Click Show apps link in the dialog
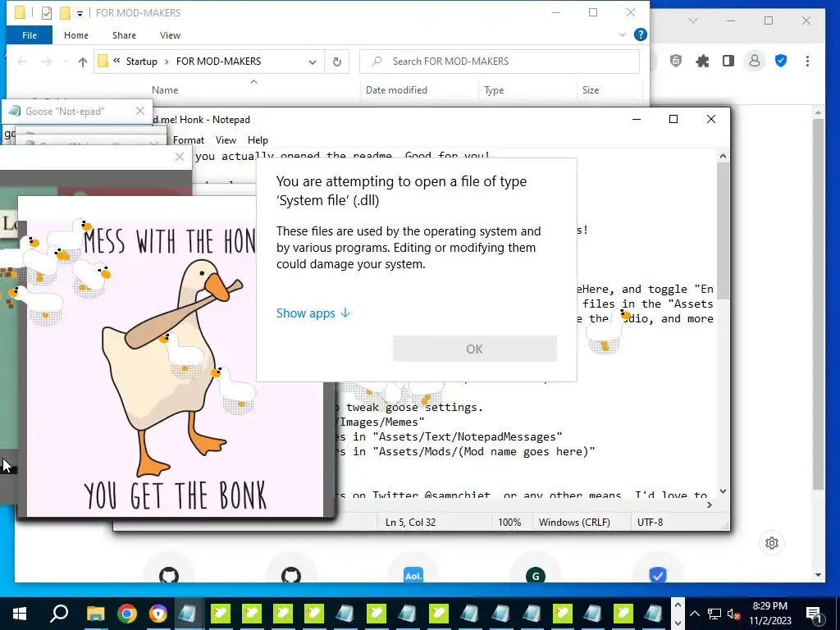 coord(313,313)
